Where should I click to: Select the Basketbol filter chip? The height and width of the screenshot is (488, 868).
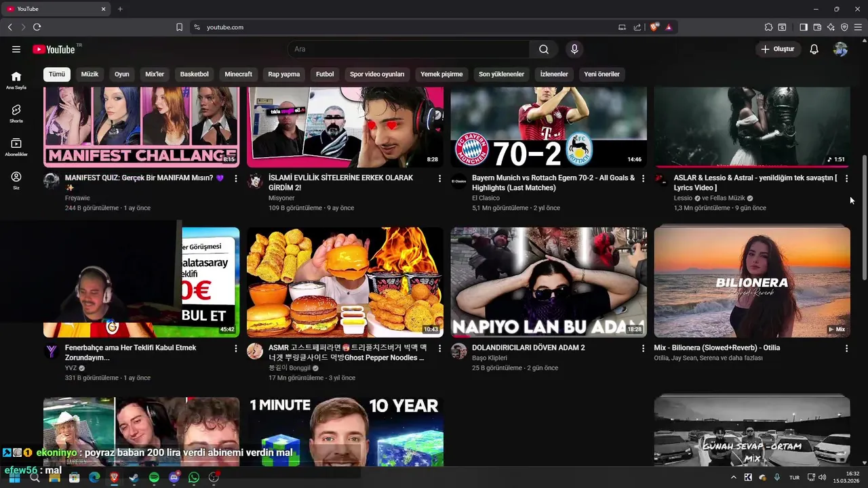(195, 74)
